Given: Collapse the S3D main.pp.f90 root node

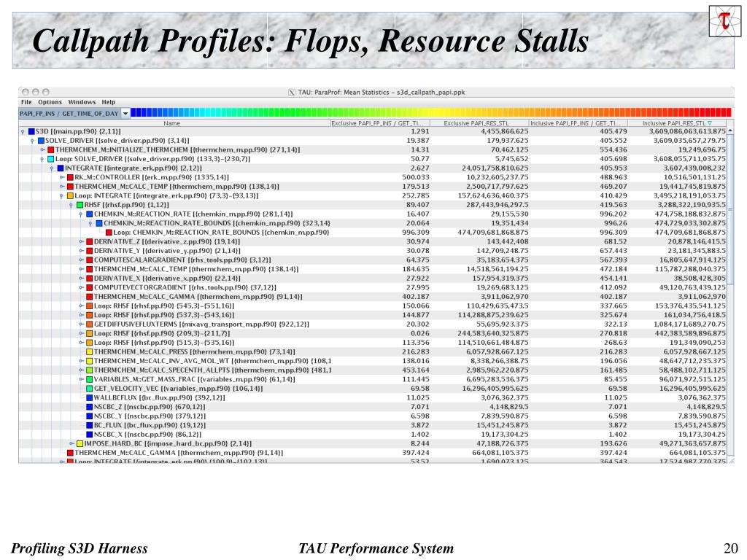Looking at the screenshot, I should (x=23, y=131).
